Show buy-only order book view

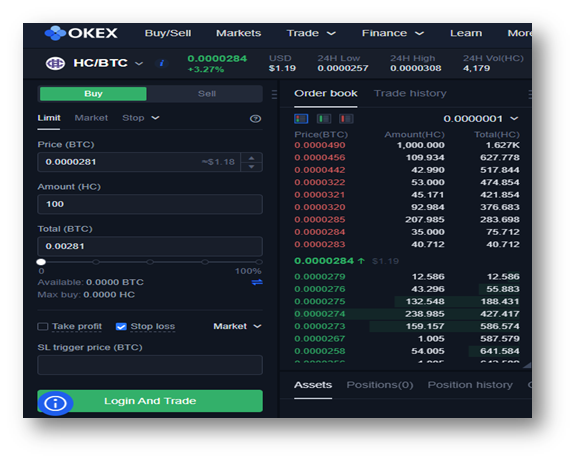[x=323, y=118]
